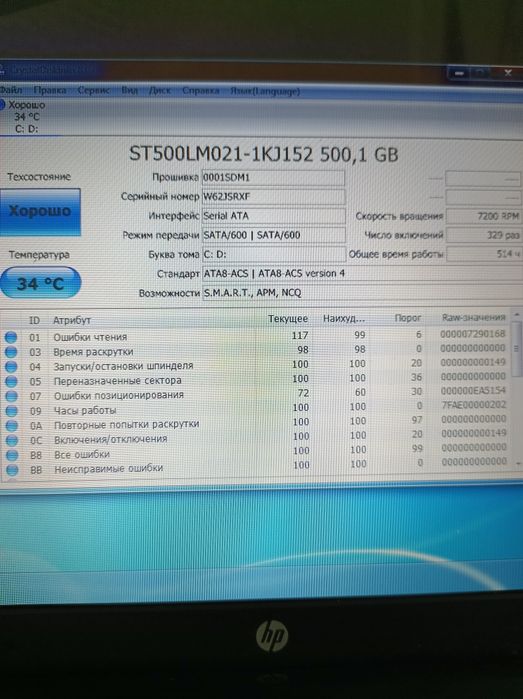The height and width of the screenshot is (699, 523).
Task: Minimize the CrystalDiskInfo window
Action: [x=460, y=73]
